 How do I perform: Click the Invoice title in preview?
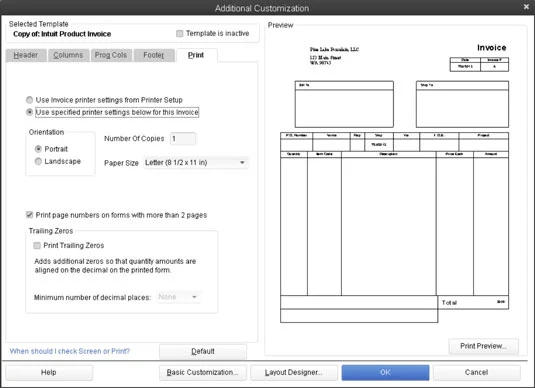click(492, 48)
